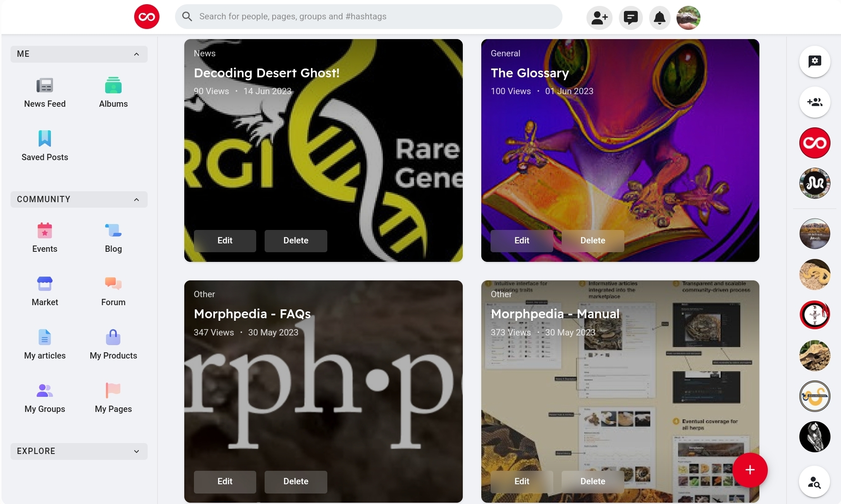This screenshot has width=841, height=504.
Task: Edit the Morphpedia - Manual article
Action: [x=522, y=481]
